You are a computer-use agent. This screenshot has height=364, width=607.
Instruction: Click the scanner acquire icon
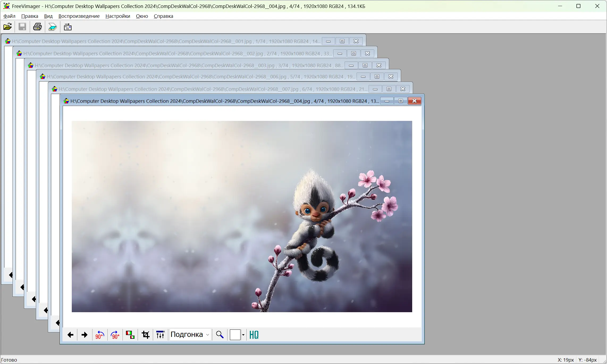point(53,27)
